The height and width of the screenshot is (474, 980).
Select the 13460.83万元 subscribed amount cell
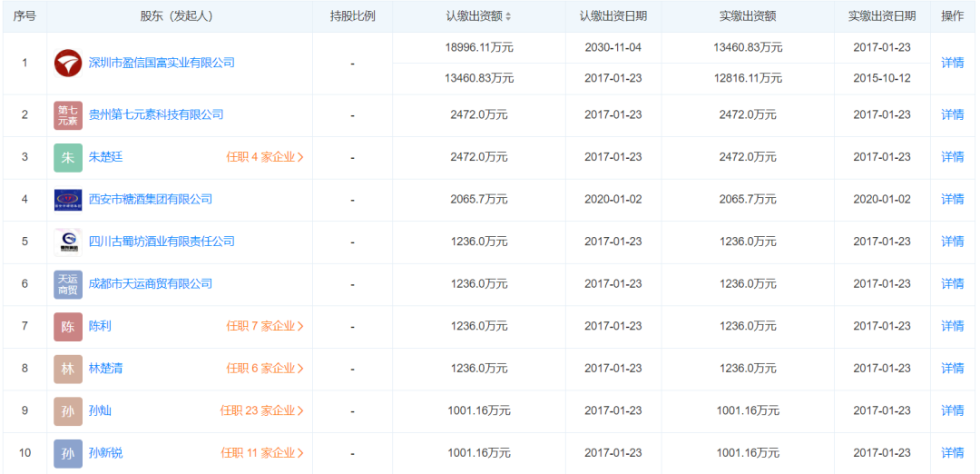point(479,78)
